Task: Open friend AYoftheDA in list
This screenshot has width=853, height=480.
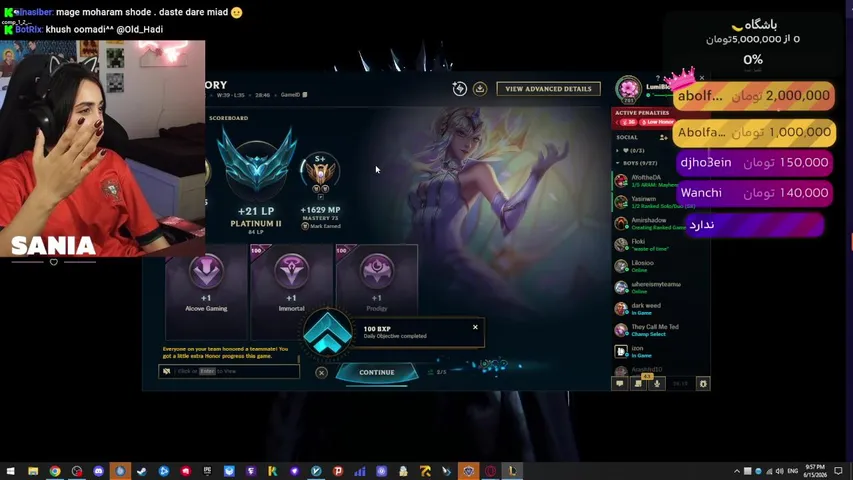Action: tap(661, 181)
